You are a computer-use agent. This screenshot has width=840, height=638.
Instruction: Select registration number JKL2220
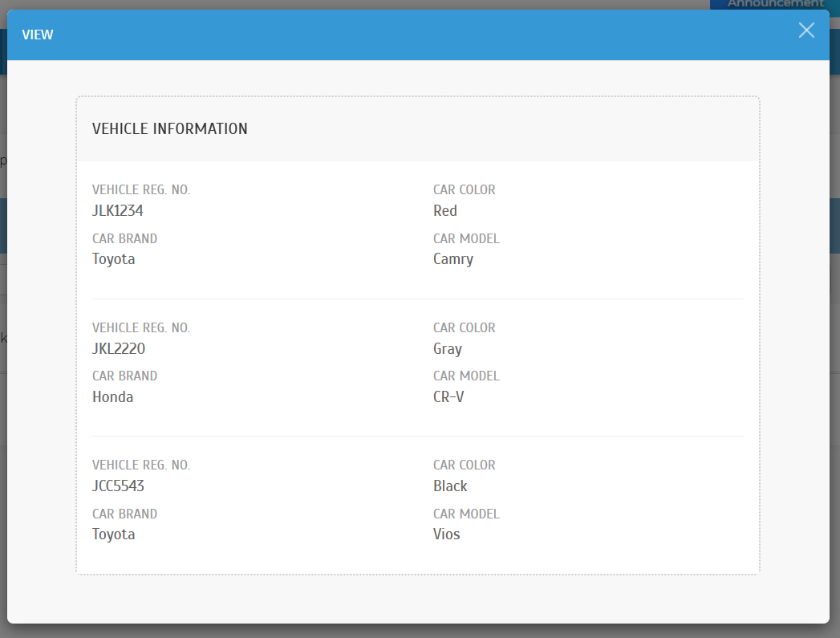point(119,349)
